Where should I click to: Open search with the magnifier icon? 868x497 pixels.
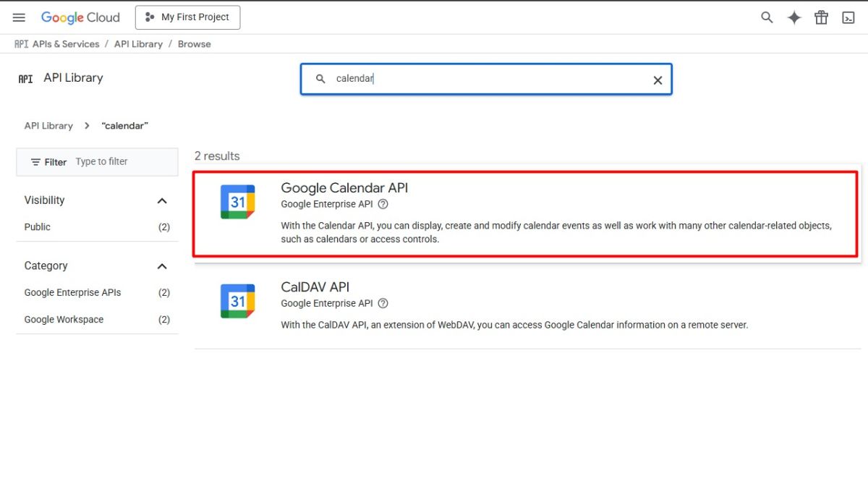(766, 17)
